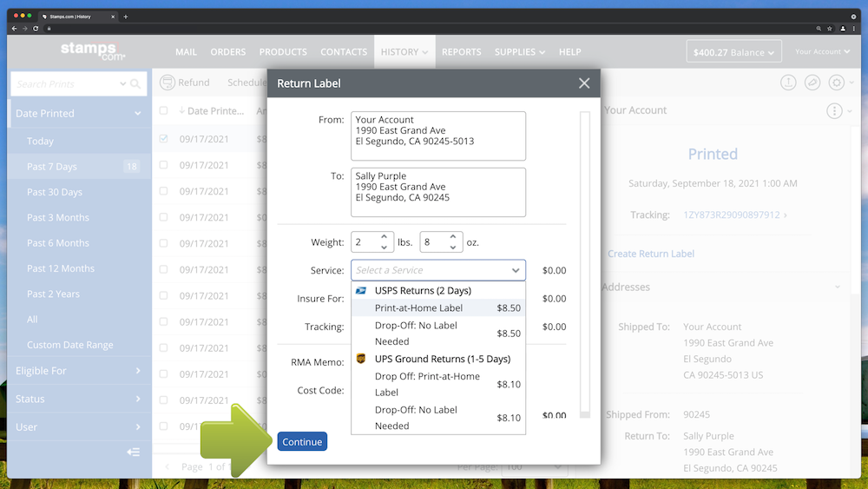Choose USPS Print-at-Home Label option
Screen dimensions: 868x489
tap(418, 307)
